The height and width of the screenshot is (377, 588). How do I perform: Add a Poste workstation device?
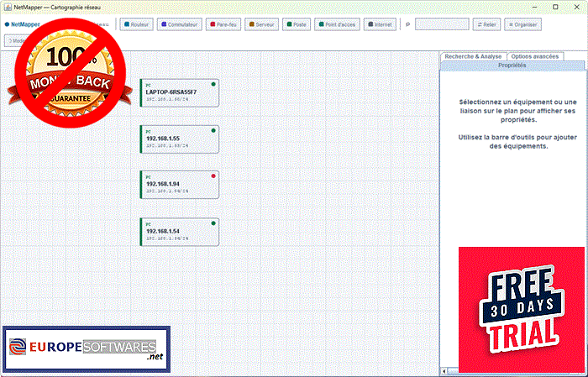[297, 24]
